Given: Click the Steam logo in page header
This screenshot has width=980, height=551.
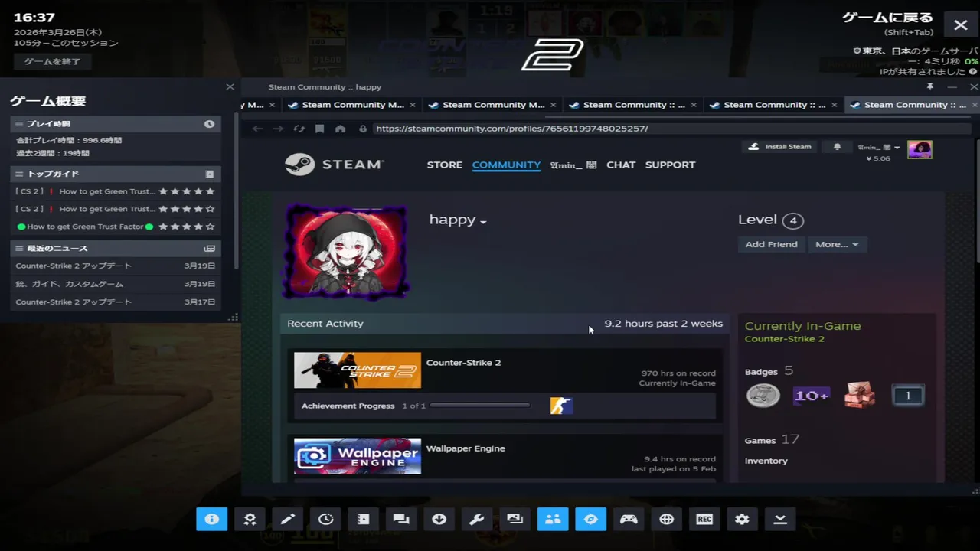Looking at the screenshot, I should click(334, 165).
